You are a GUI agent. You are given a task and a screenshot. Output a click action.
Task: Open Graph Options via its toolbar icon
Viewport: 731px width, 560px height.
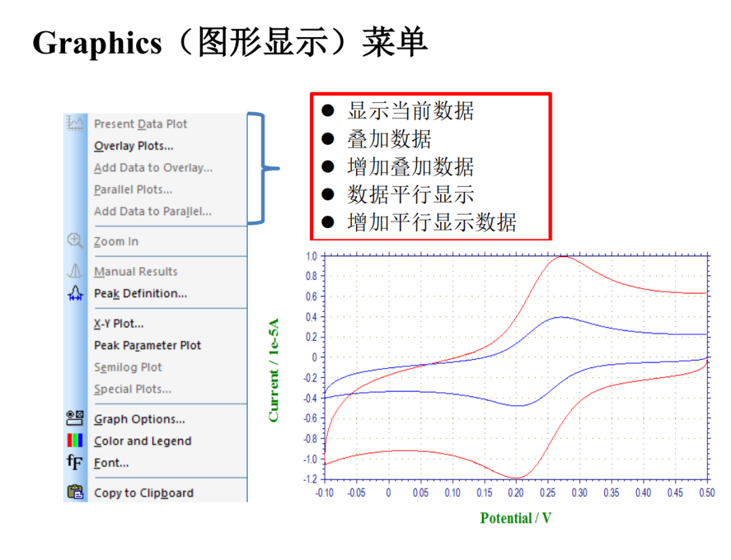pyautogui.click(x=74, y=418)
